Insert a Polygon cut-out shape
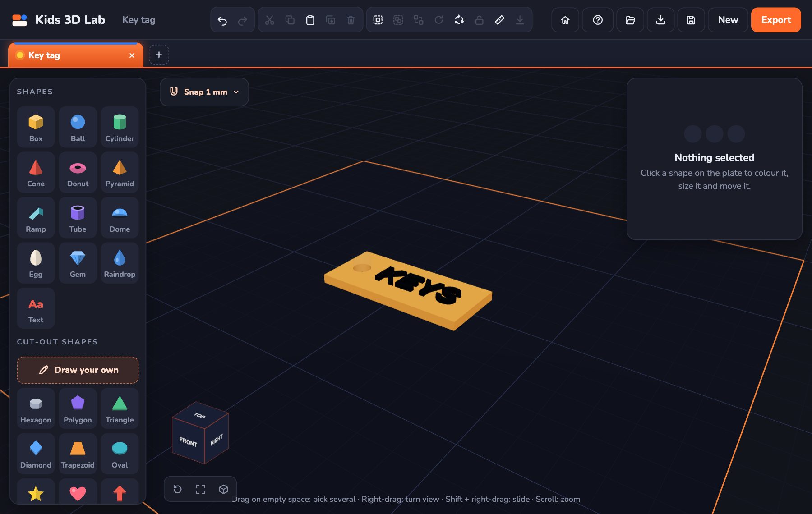Image resolution: width=812 pixels, height=514 pixels. pyautogui.click(x=78, y=408)
